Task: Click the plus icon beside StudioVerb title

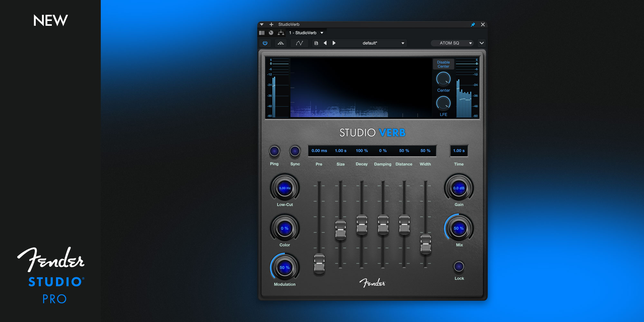Action: coord(271,24)
